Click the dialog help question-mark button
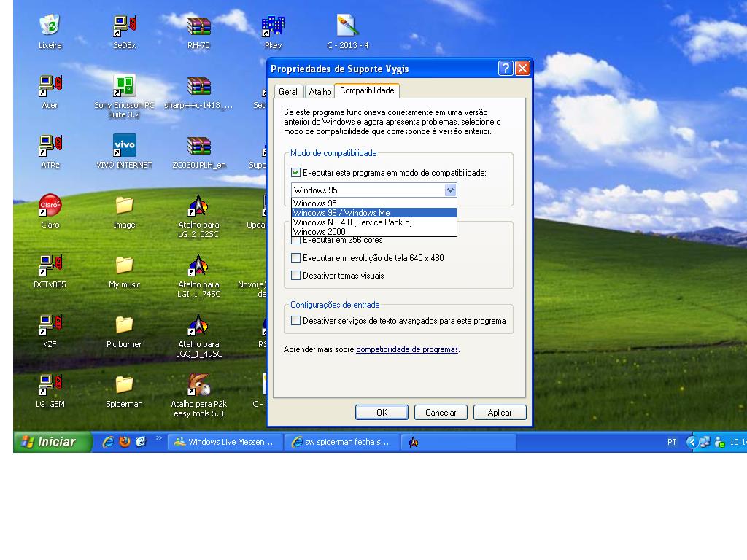The image size is (747, 560). 506,68
